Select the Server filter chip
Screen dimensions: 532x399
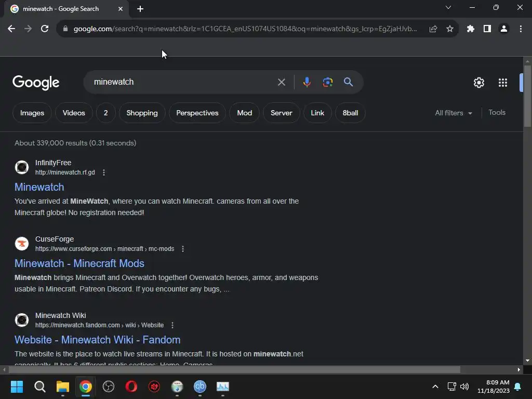pos(281,113)
